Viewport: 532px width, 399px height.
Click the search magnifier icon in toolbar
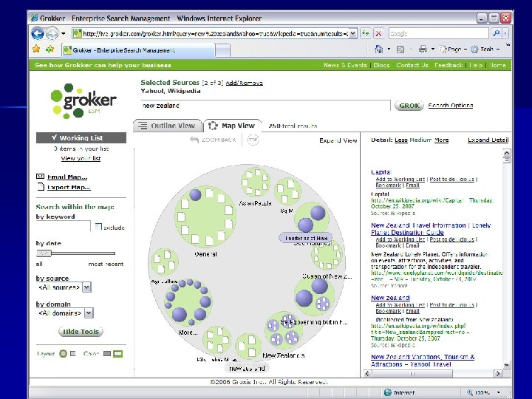[496, 33]
